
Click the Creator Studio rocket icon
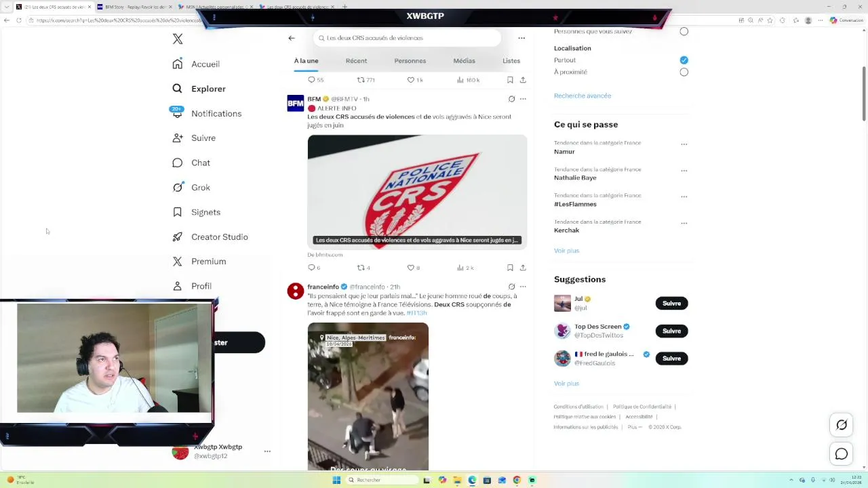point(178,237)
